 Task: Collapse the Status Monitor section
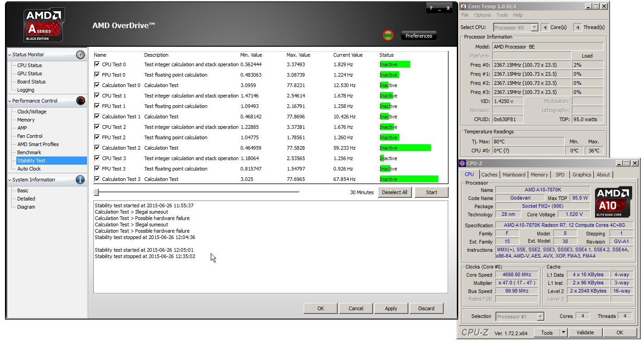point(10,55)
